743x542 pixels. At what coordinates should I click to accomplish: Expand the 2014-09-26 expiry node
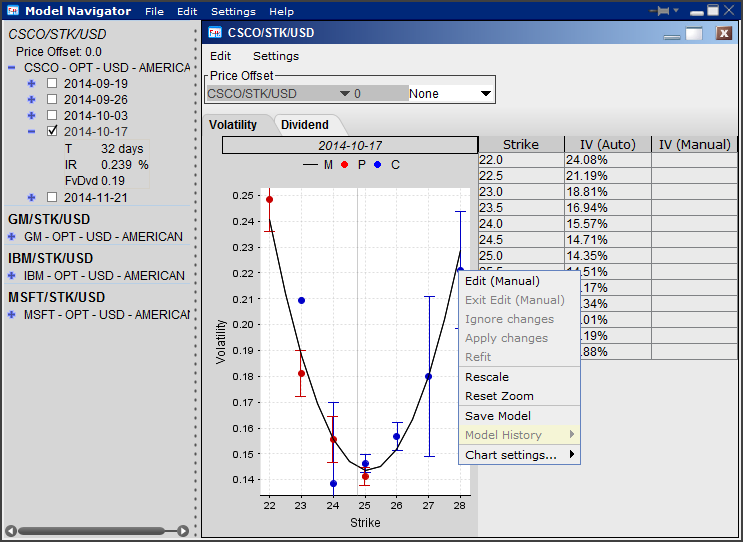coord(32,99)
